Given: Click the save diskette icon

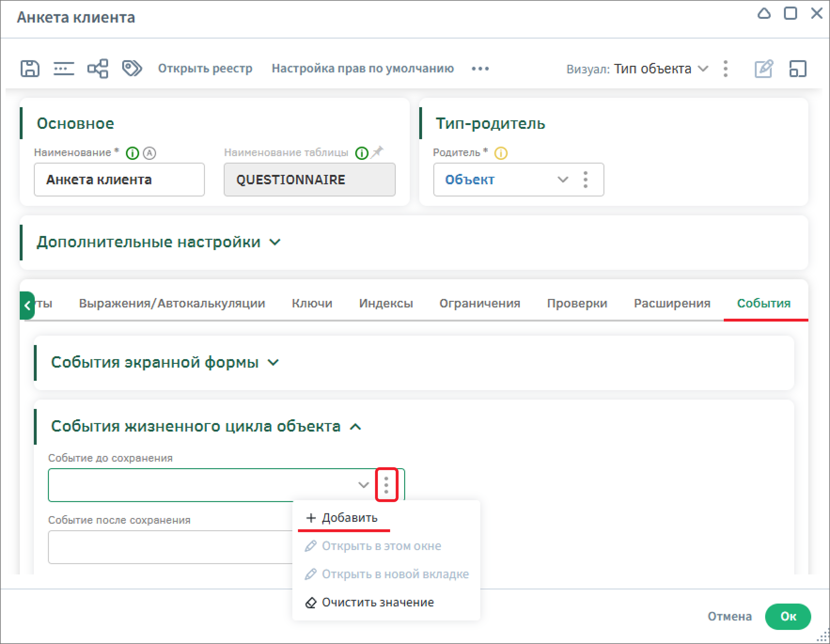Looking at the screenshot, I should click(30, 69).
